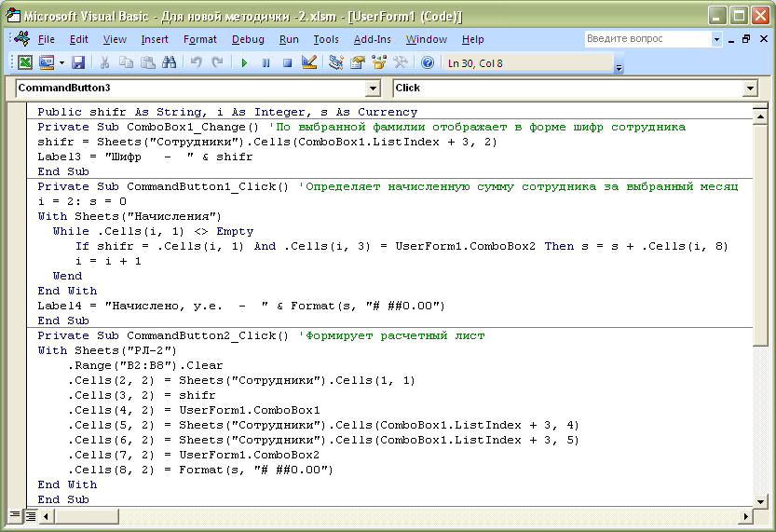Click the 'i = 2: s = 0' line
The height and width of the screenshot is (532, 776).
[x=82, y=201]
